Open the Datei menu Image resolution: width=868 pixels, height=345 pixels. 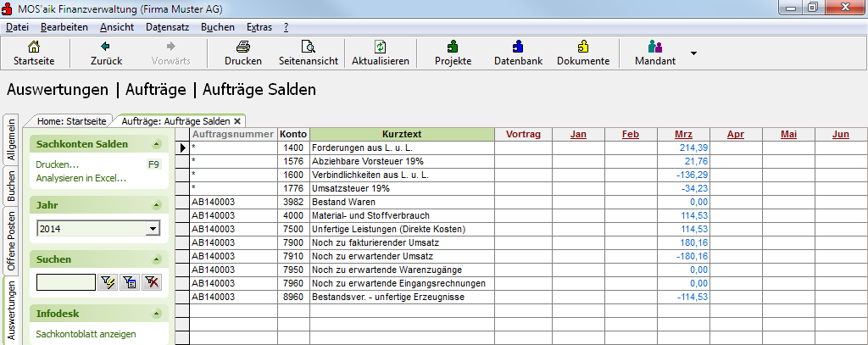click(17, 27)
